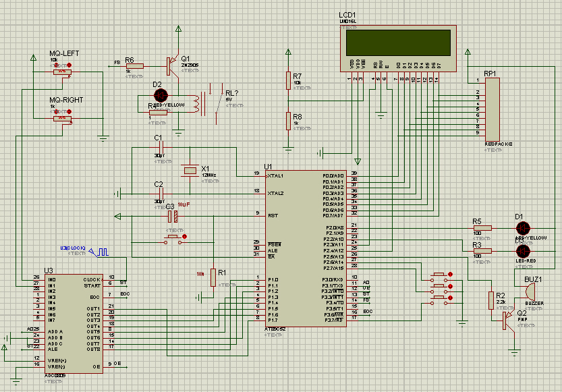The height and width of the screenshot is (392, 562).
Task: Select the RP1 resistor pack component
Action: [492, 109]
